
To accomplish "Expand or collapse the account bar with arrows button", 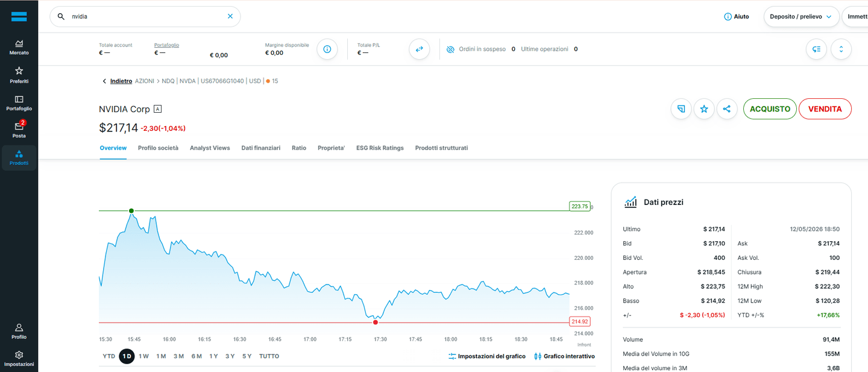I will click(841, 49).
